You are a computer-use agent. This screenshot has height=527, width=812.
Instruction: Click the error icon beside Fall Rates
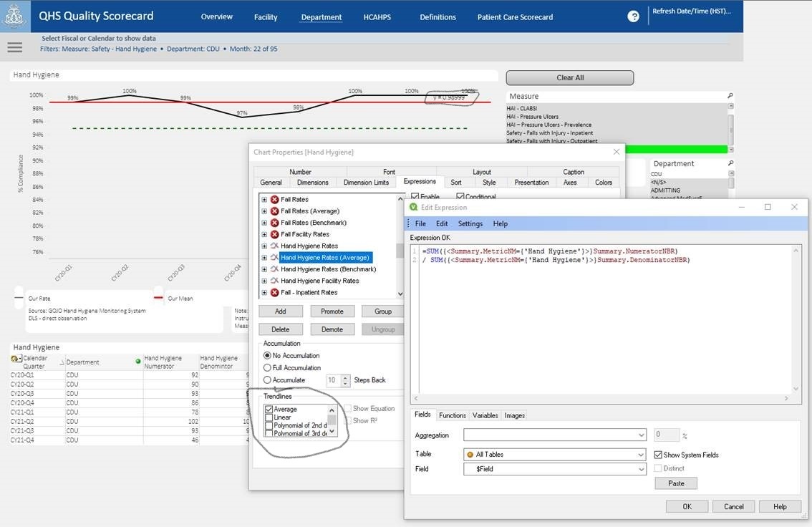pos(274,199)
